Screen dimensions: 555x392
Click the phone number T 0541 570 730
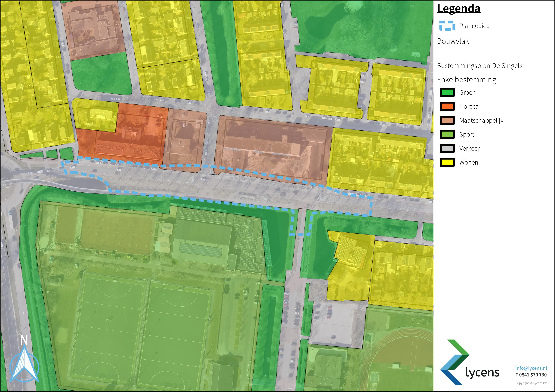(531, 375)
